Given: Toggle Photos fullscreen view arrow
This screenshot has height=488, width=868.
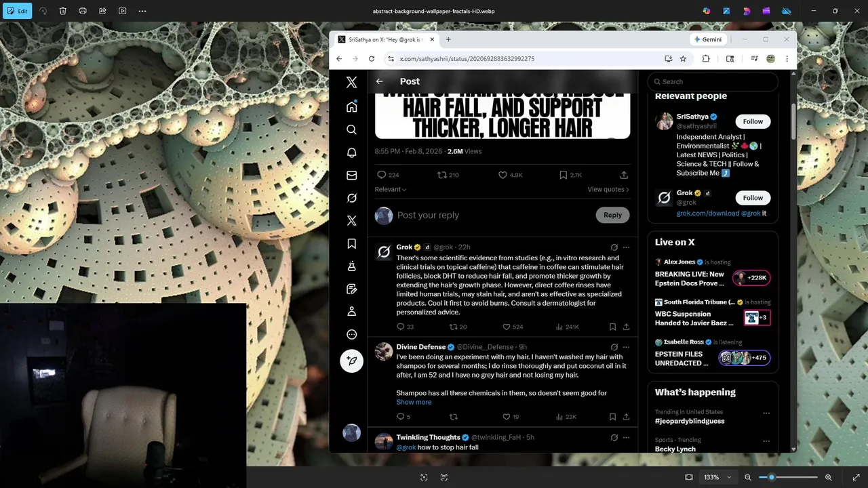Looking at the screenshot, I should 856,477.
